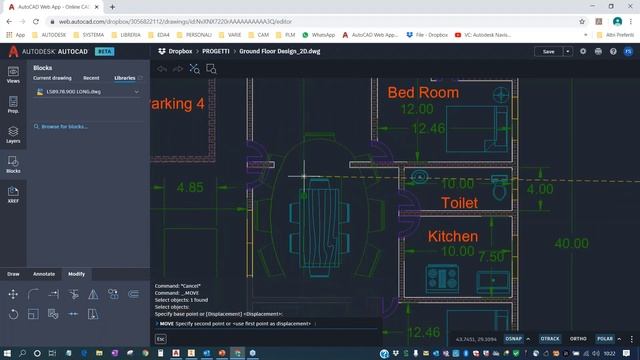Click the Print/plot icon

(x=598, y=51)
